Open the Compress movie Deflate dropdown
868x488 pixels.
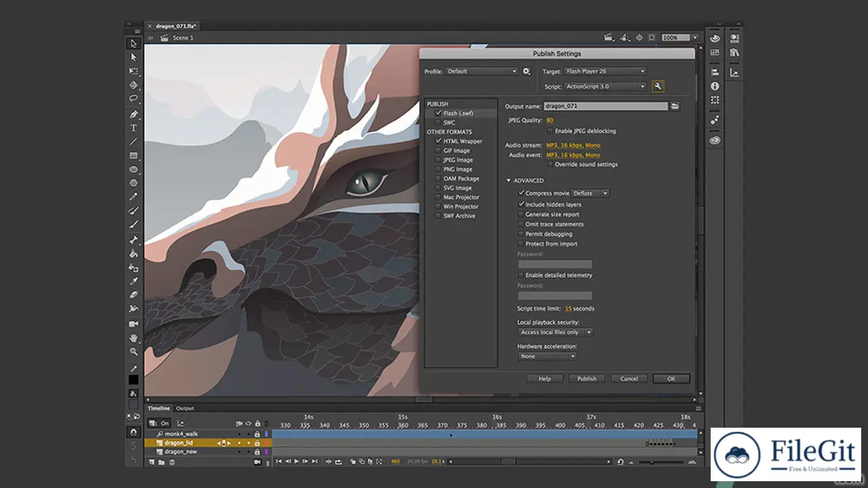(591, 193)
